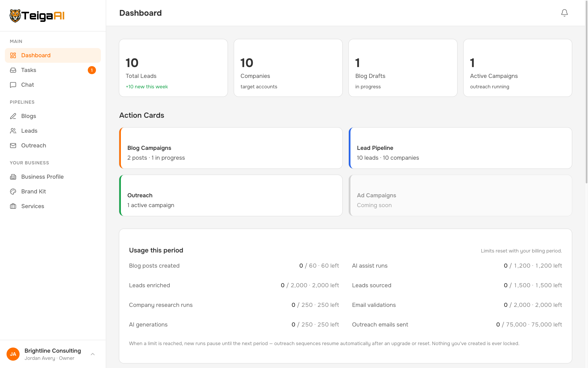The height and width of the screenshot is (368, 588).
Task: Click the JA avatar circle
Action: pos(13,354)
